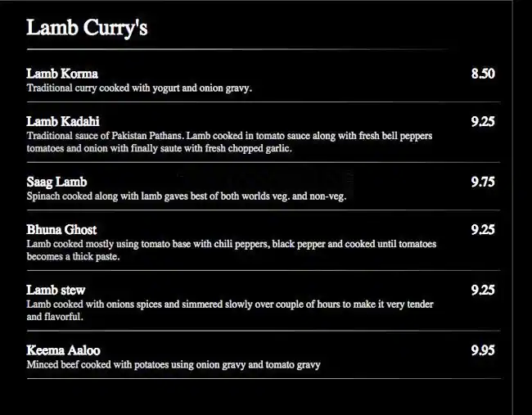This screenshot has width=532, height=415.
Task: Click the 9.95 price for Keema Aaloo
Action: click(x=483, y=350)
